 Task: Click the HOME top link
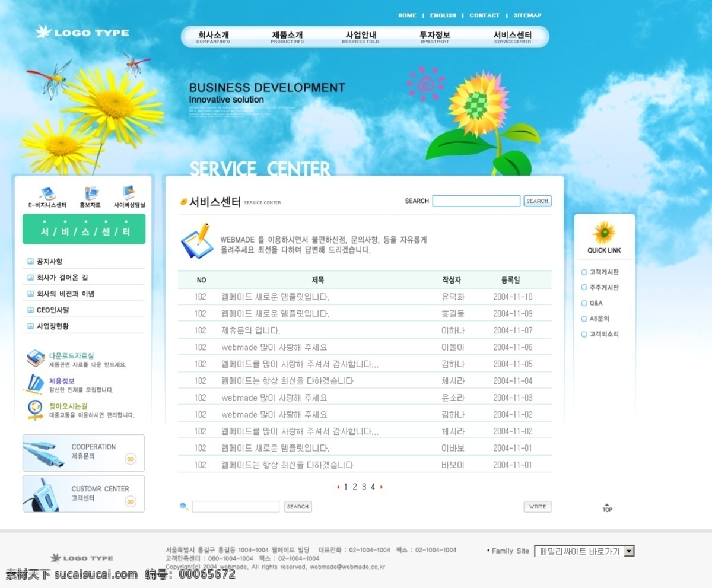(x=407, y=15)
